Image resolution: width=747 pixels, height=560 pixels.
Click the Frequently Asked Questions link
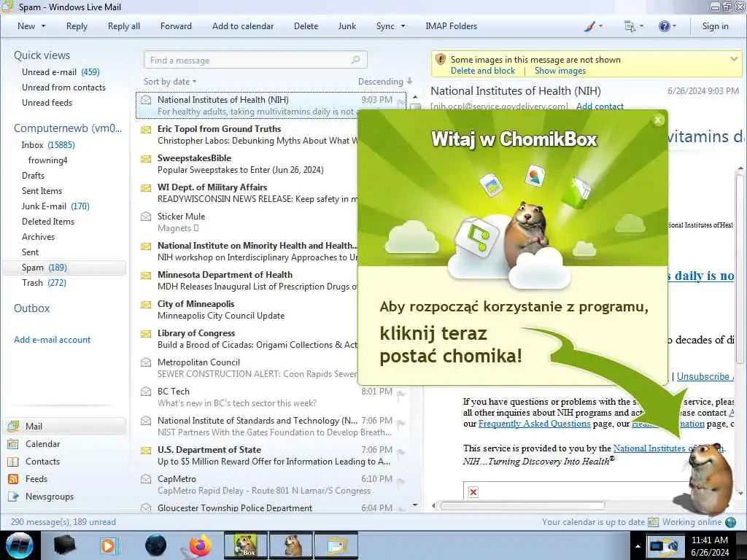tap(534, 424)
